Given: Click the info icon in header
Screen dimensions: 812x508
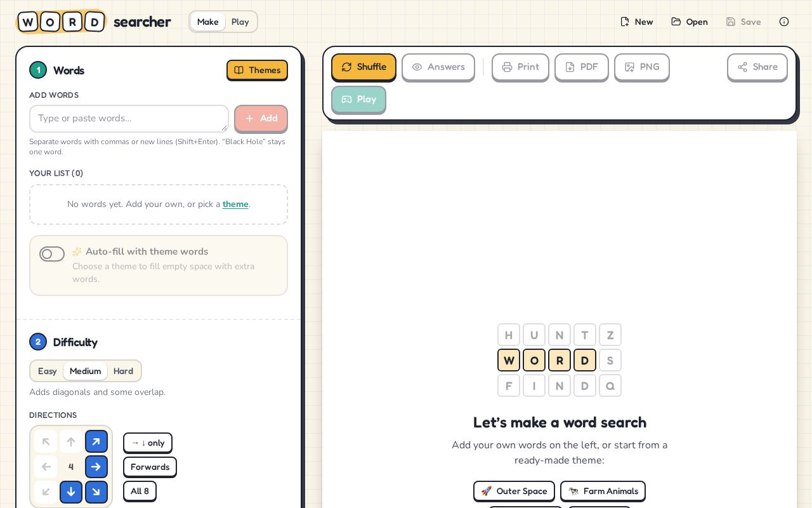Looking at the screenshot, I should (x=784, y=22).
